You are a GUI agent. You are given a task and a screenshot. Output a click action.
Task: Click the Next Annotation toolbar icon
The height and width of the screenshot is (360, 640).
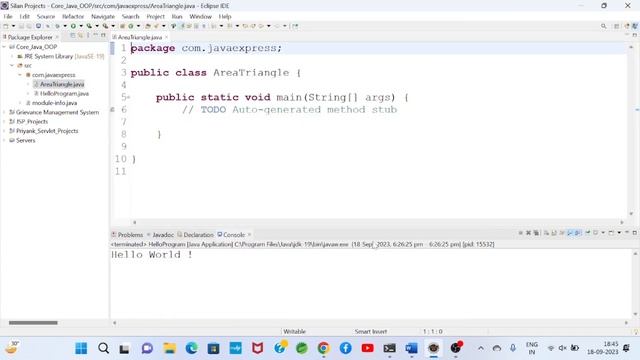coord(213,26)
